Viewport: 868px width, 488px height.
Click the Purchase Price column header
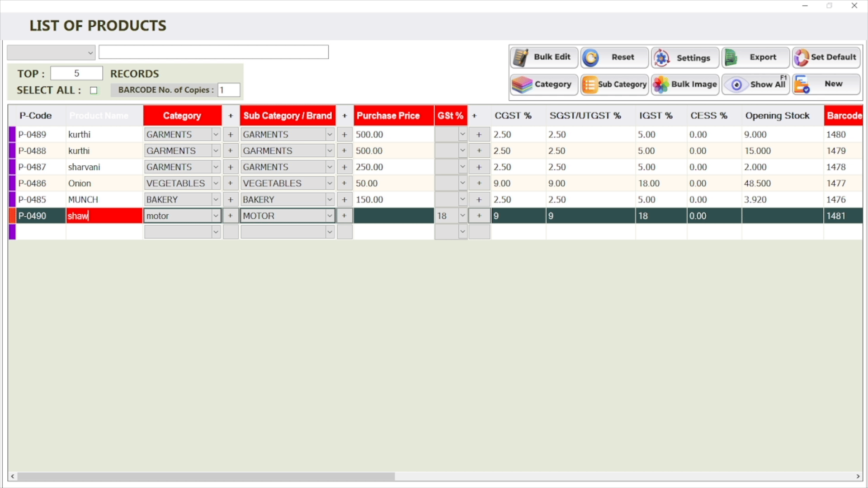388,116
